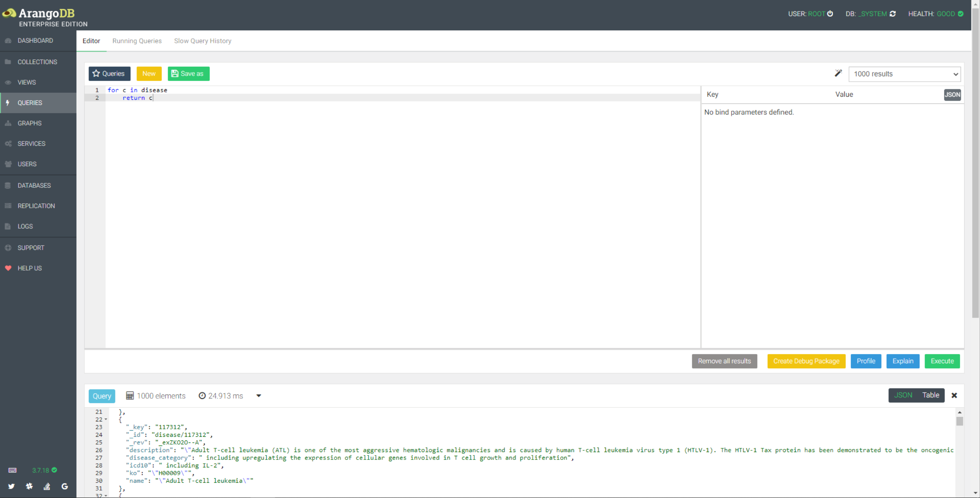980x498 pixels.
Task: Open saved Queries list
Action: (109, 74)
